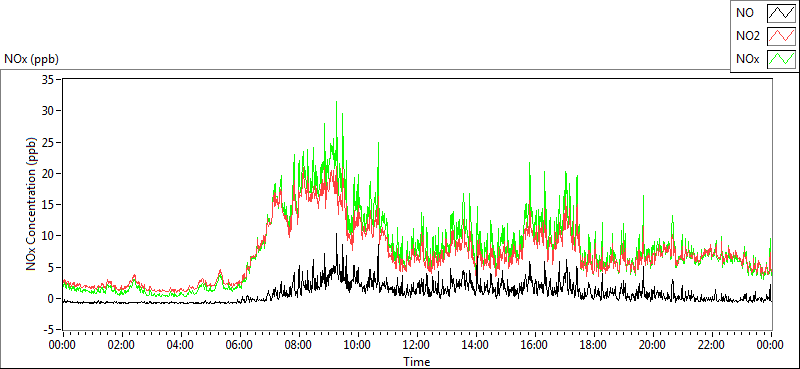Click the 12:00 time axis label
Viewport: 800px width, 369px height.
pyautogui.click(x=417, y=345)
